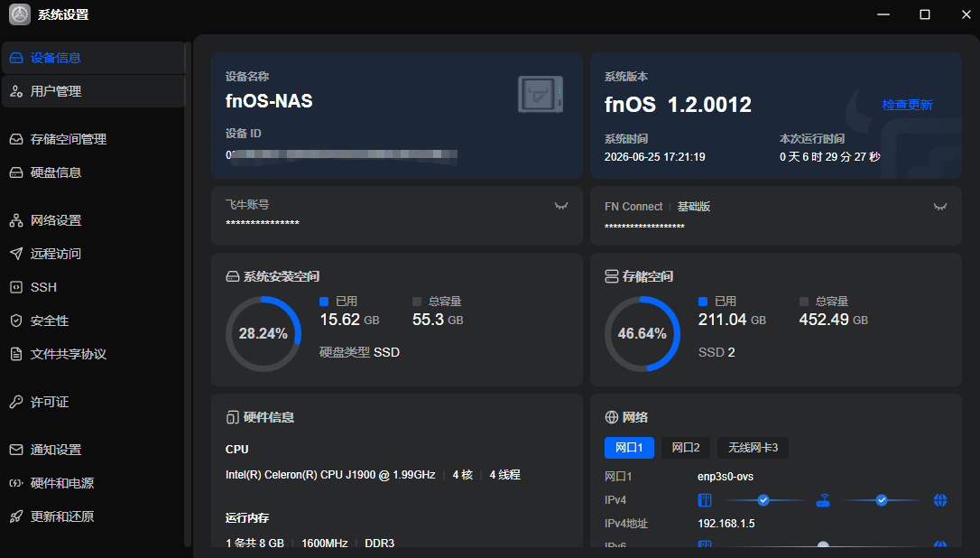
Task: Click the interface name enp3s0-ovs
Action: (725, 477)
